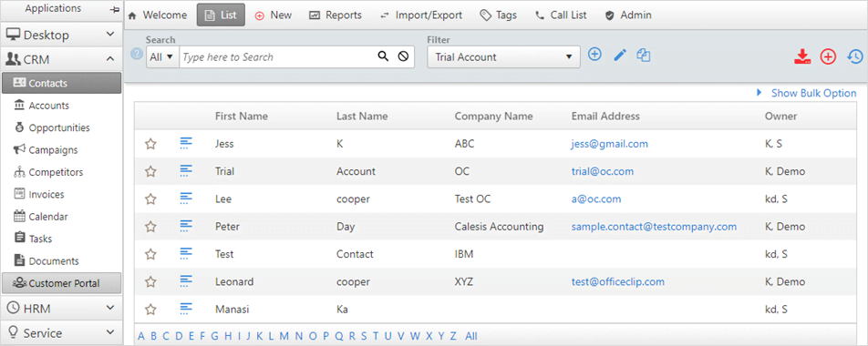Pin the Applications panel
Screen dimensions: 868x346
[x=115, y=9]
